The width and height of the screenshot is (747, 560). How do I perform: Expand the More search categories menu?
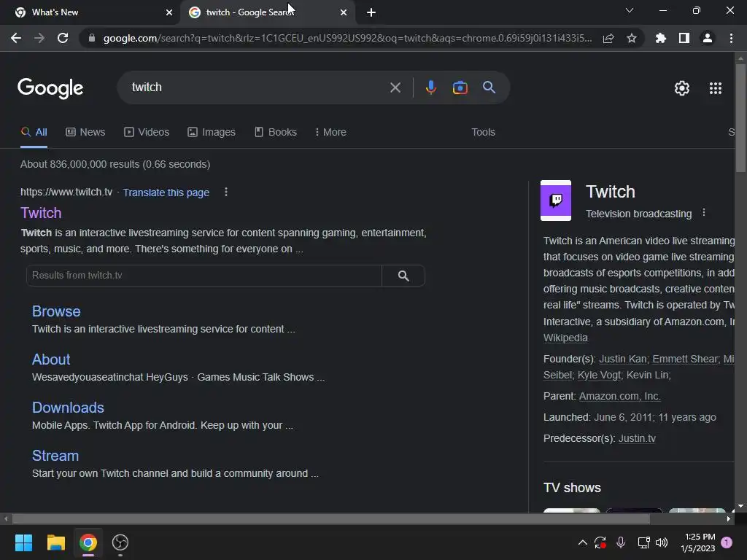330,132
